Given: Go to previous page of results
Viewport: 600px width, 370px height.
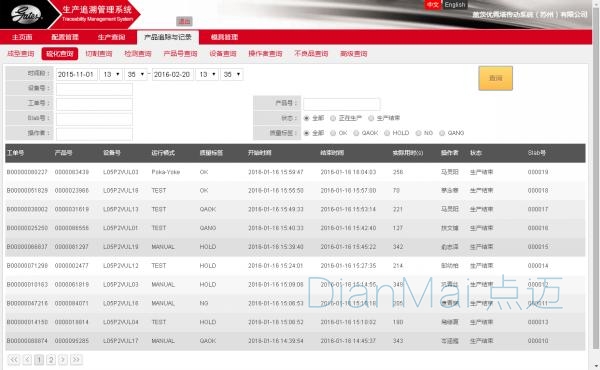Looking at the screenshot, I should click(x=27, y=359).
